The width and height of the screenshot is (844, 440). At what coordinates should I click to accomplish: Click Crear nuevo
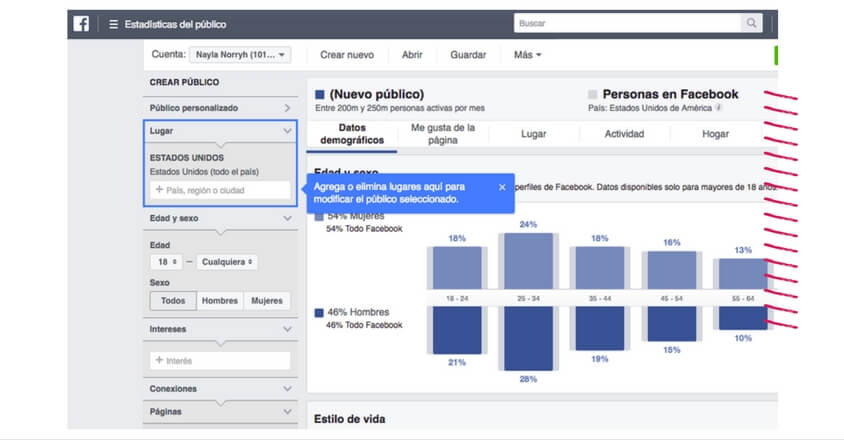(x=347, y=55)
